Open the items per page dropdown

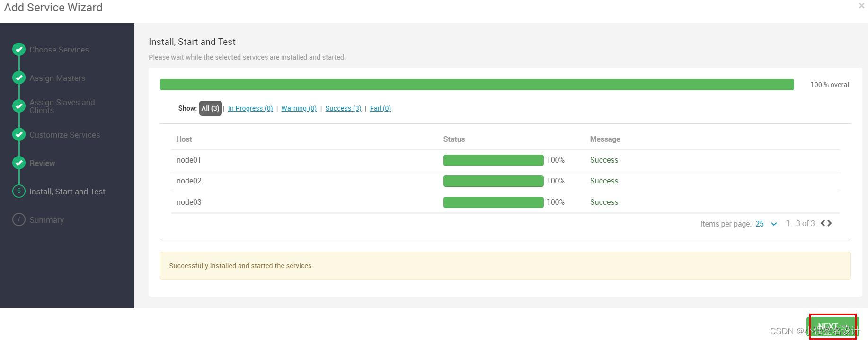click(x=766, y=224)
